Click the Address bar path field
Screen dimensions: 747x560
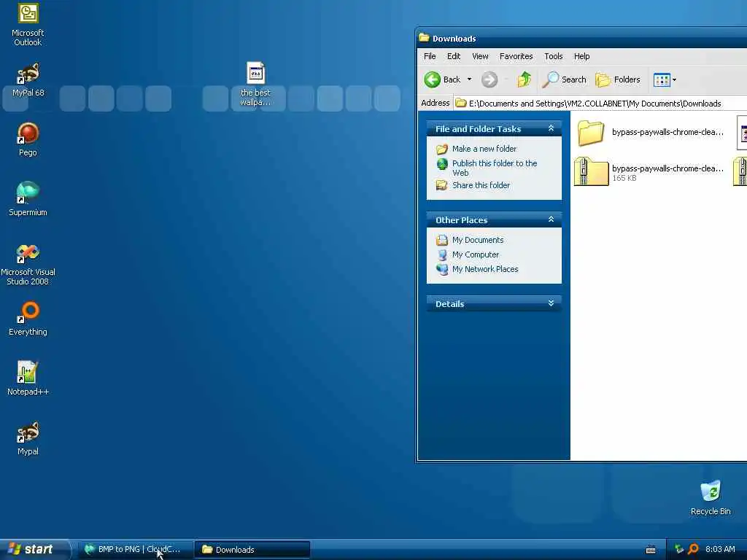click(x=600, y=104)
